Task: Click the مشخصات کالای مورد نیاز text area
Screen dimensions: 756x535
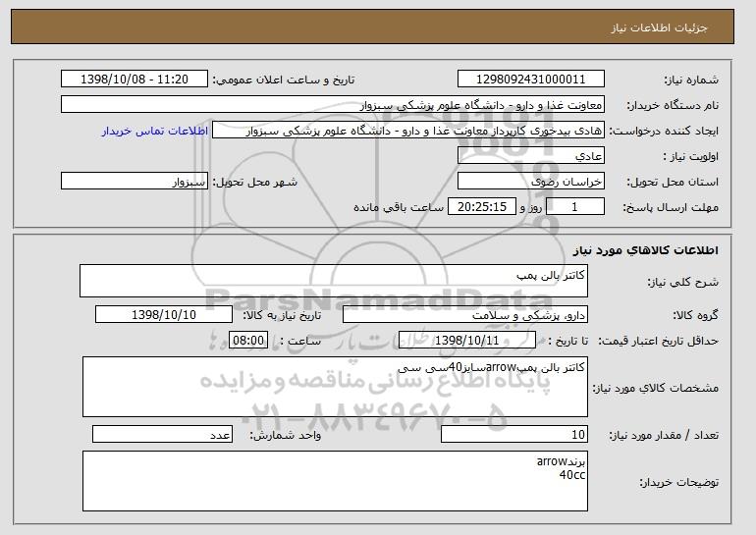Action: click(335, 387)
